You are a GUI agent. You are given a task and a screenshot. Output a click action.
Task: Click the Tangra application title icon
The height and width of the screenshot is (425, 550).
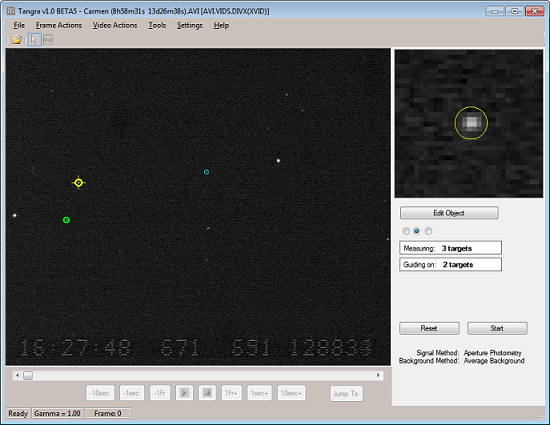[11, 11]
